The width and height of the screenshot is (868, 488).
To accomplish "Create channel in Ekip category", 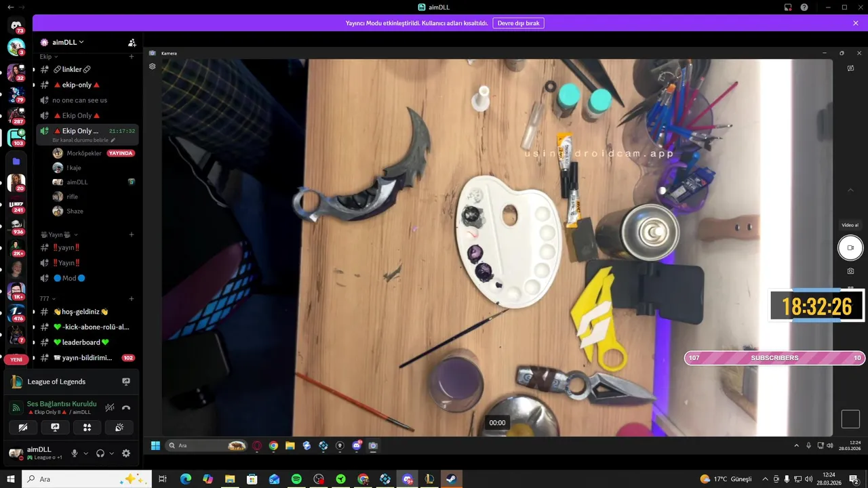I will click(x=132, y=57).
